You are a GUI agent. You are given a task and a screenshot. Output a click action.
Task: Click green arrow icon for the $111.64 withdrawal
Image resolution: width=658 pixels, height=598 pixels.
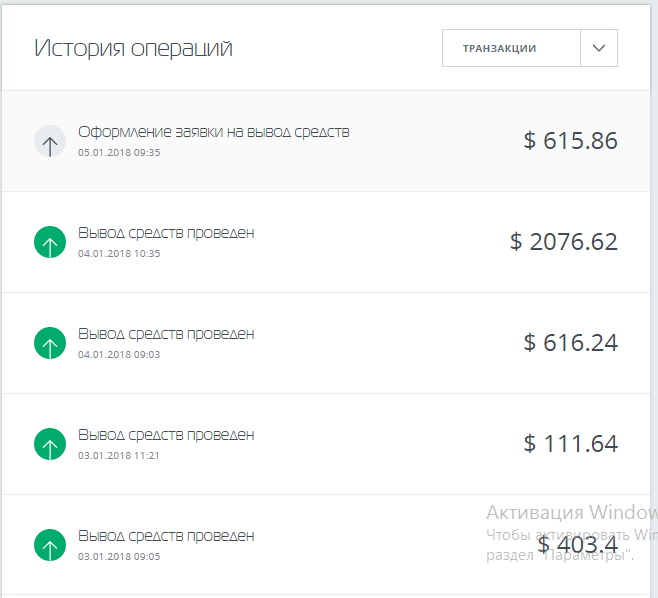50,444
